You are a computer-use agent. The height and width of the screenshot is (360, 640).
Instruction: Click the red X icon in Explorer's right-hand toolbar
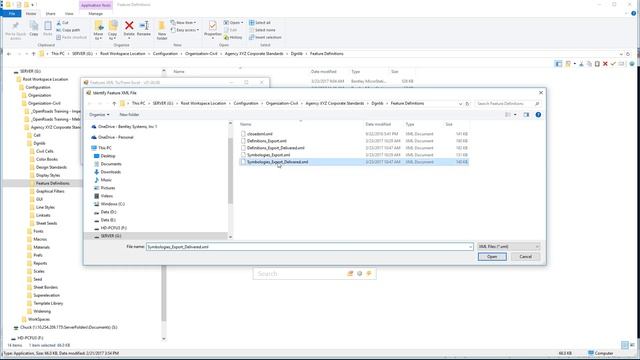(605, 64)
